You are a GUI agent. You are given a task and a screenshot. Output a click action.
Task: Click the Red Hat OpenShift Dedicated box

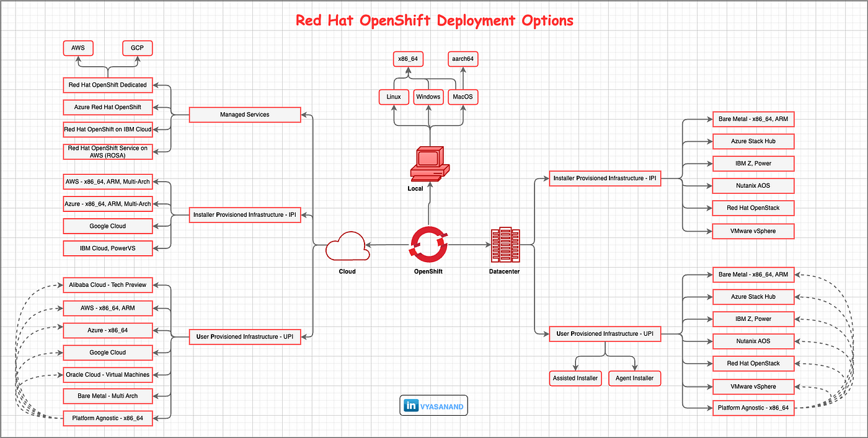pyautogui.click(x=108, y=85)
